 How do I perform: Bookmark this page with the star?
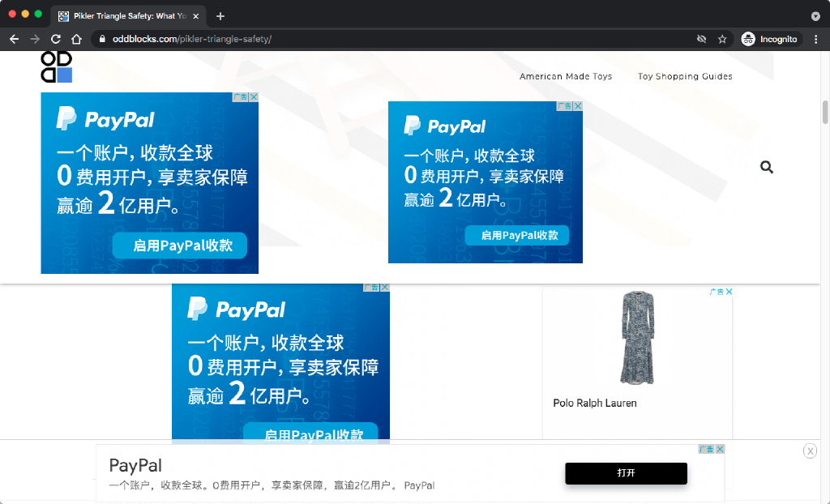[x=722, y=39]
